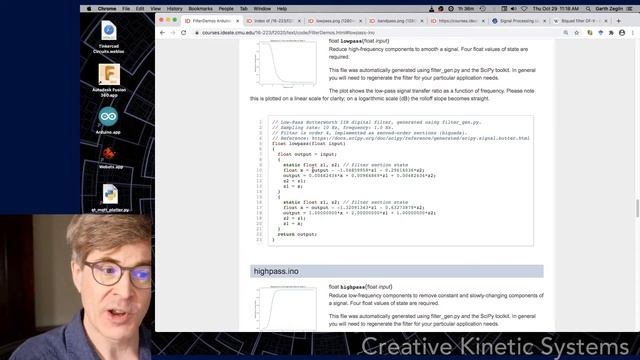Switch to the bandpass.png tab
640x360 pixels.
(x=396, y=21)
